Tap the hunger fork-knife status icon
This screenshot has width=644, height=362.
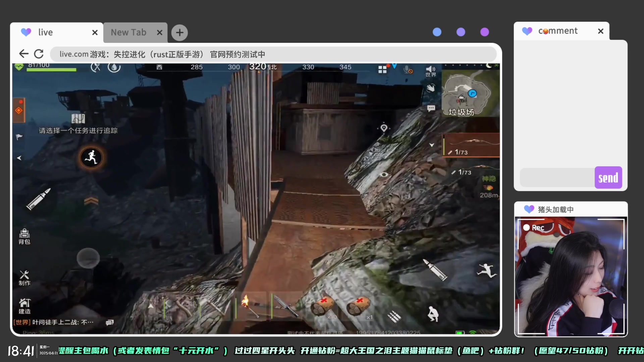click(96, 67)
